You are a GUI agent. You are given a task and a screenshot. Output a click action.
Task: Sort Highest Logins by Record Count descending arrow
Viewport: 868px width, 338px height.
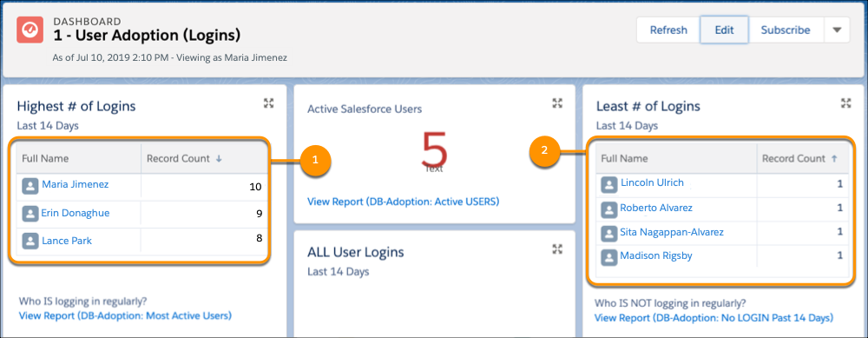pyautogui.click(x=219, y=159)
